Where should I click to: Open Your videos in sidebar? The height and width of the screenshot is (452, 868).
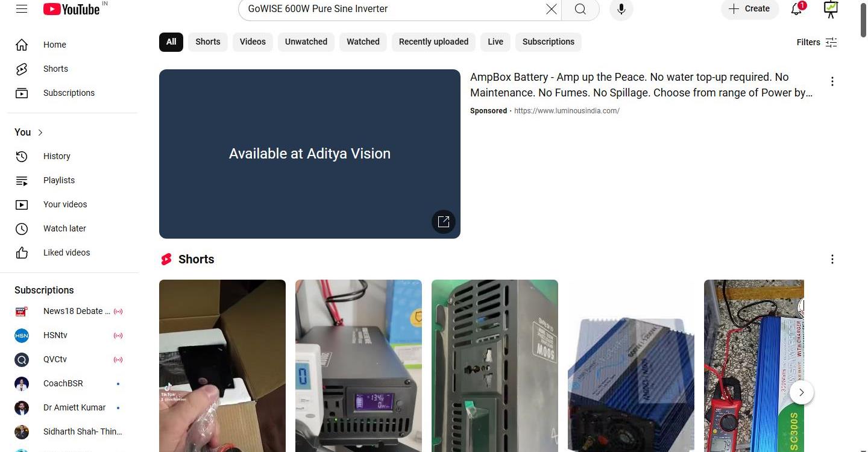pos(72,204)
